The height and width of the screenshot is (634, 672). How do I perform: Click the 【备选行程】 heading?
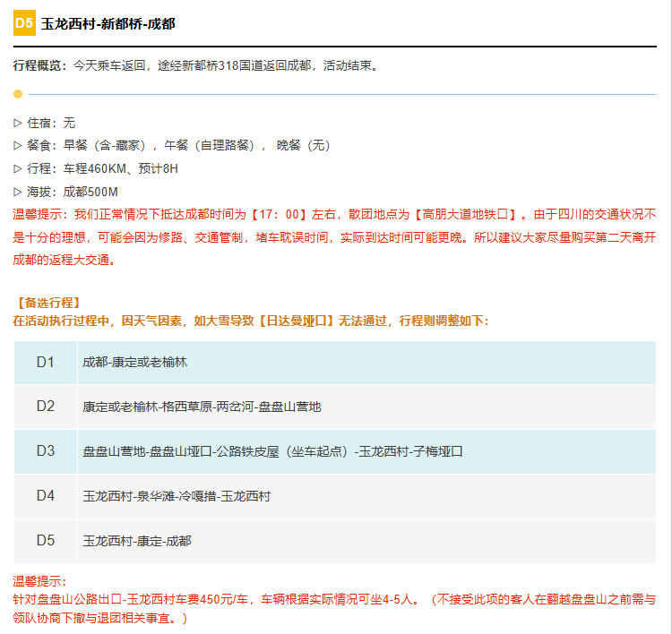coord(48,303)
